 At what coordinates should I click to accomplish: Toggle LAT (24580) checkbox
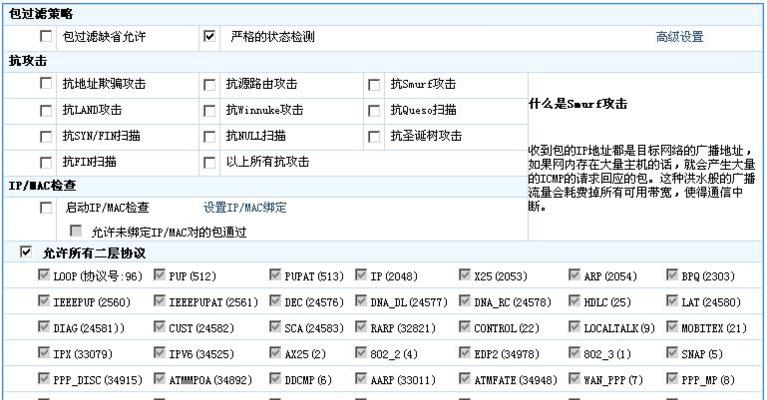coord(672,301)
